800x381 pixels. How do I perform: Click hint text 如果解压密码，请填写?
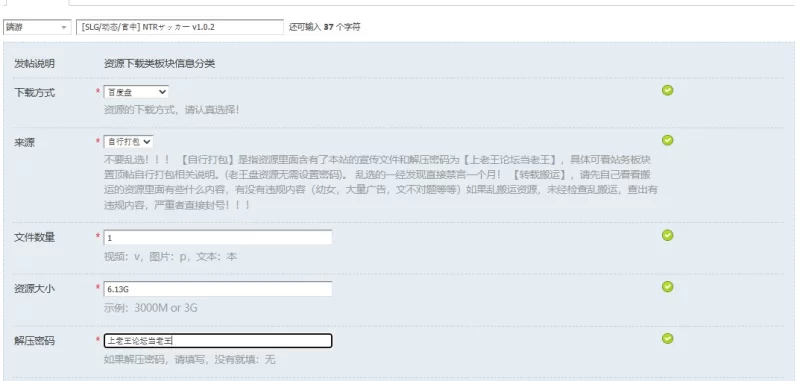pos(189,360)
